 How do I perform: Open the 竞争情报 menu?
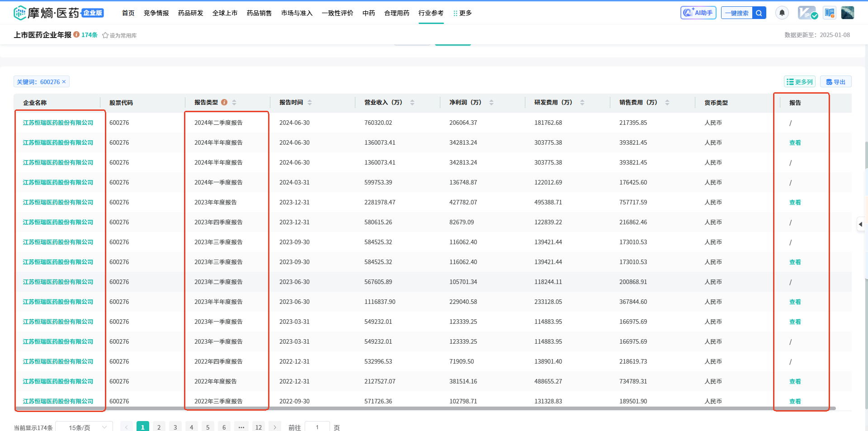point(156,13)
